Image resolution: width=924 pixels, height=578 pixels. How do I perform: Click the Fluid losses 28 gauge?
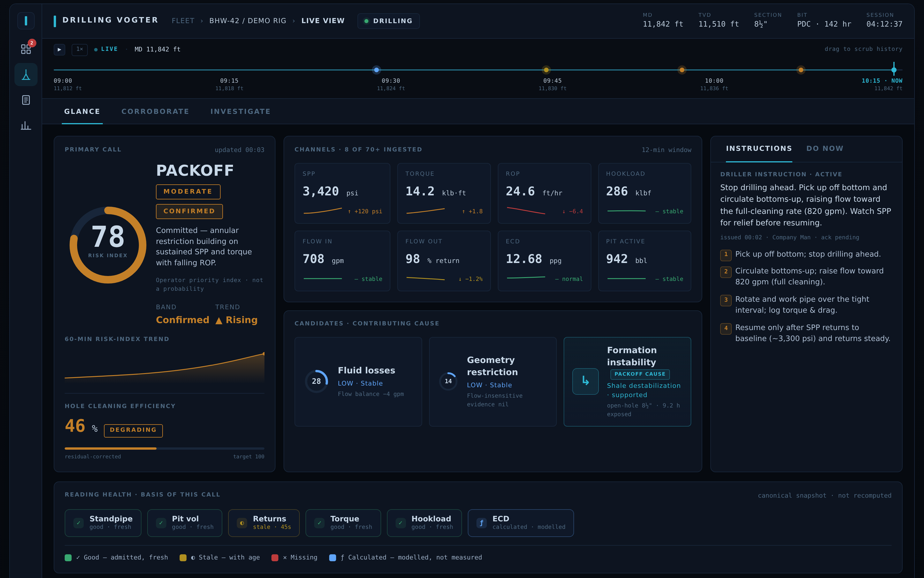(x=316, y=381)
